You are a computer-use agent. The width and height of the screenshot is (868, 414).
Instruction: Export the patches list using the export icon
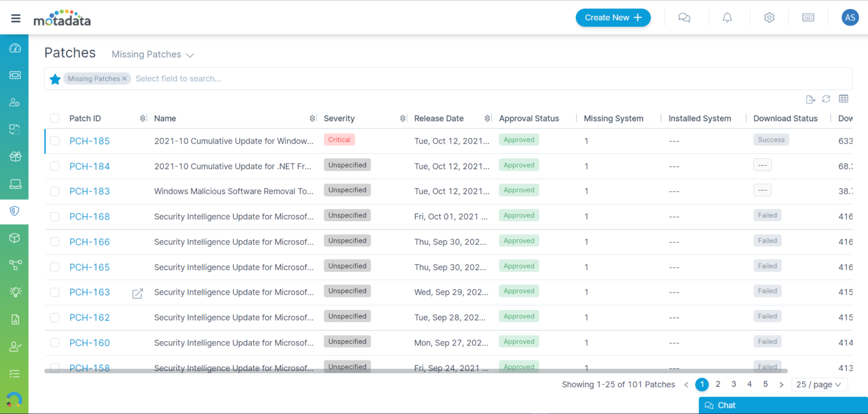(810, 99)
